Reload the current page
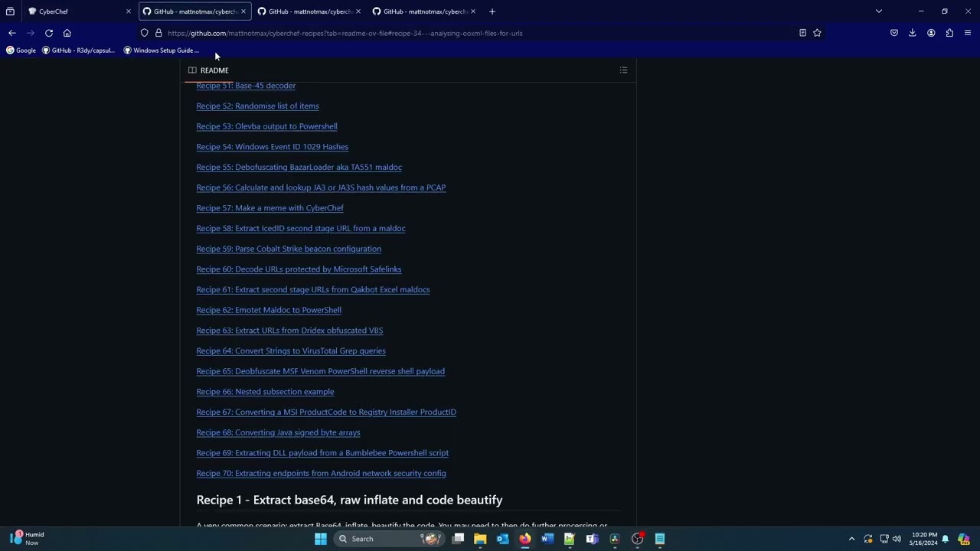980x551 pixels. click(x=49, y=33)
